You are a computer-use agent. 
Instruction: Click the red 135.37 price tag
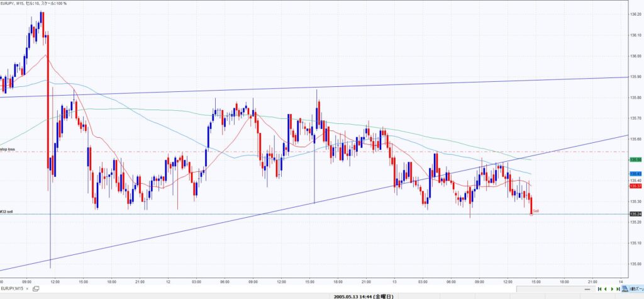tap(635, 186)
